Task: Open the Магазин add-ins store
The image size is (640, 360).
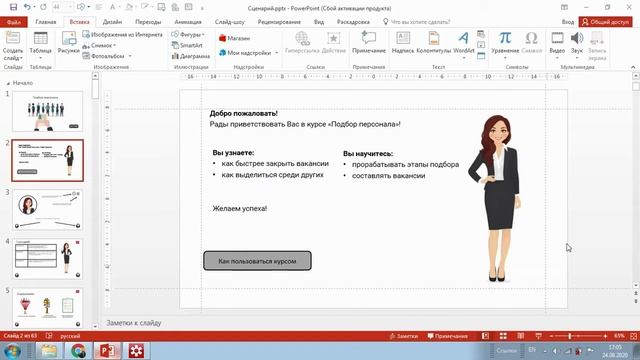Action: point(234,38)
